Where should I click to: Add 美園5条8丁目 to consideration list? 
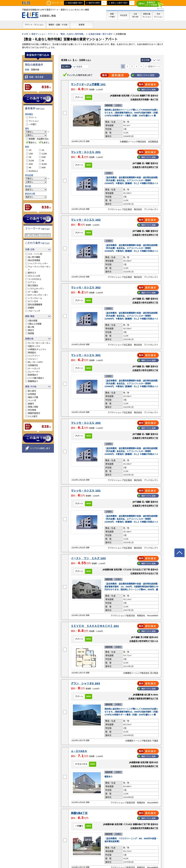[148, 818]
